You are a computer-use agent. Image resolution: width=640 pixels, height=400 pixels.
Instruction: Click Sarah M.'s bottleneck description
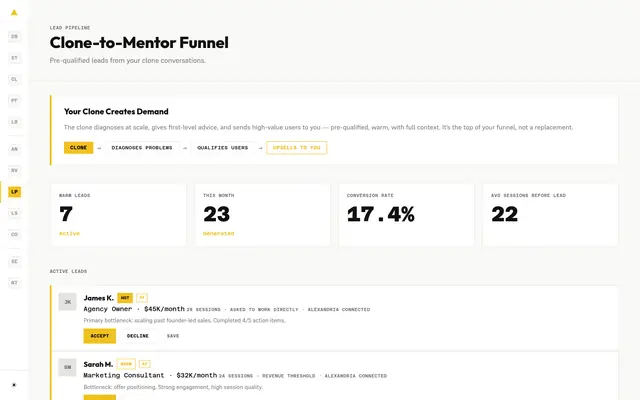pos(173,387)
